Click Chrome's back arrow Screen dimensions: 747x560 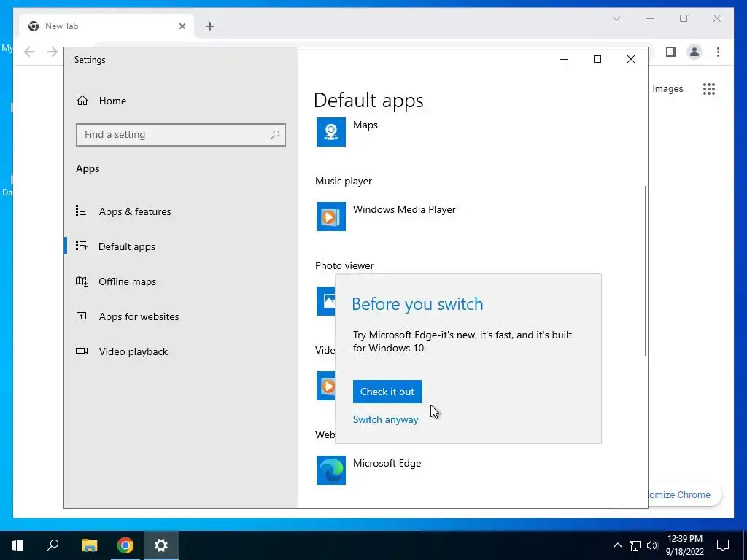point(29,52)
